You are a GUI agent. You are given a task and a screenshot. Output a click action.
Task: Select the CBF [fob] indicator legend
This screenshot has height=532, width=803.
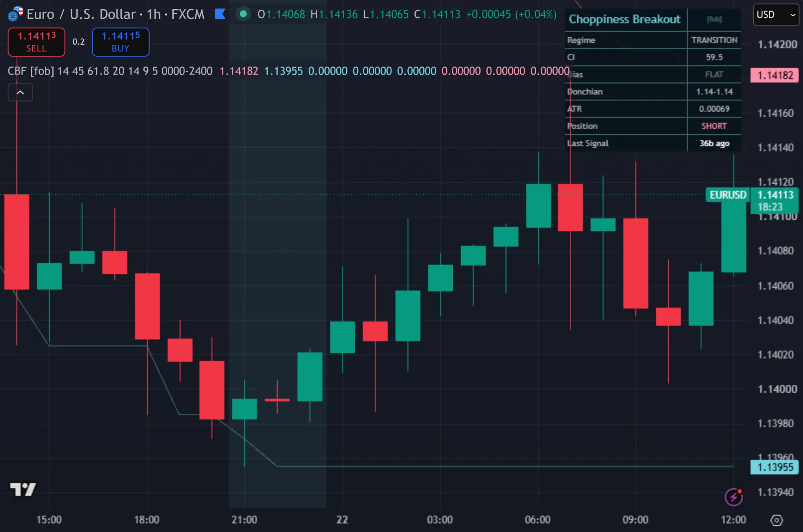[110, 71]
